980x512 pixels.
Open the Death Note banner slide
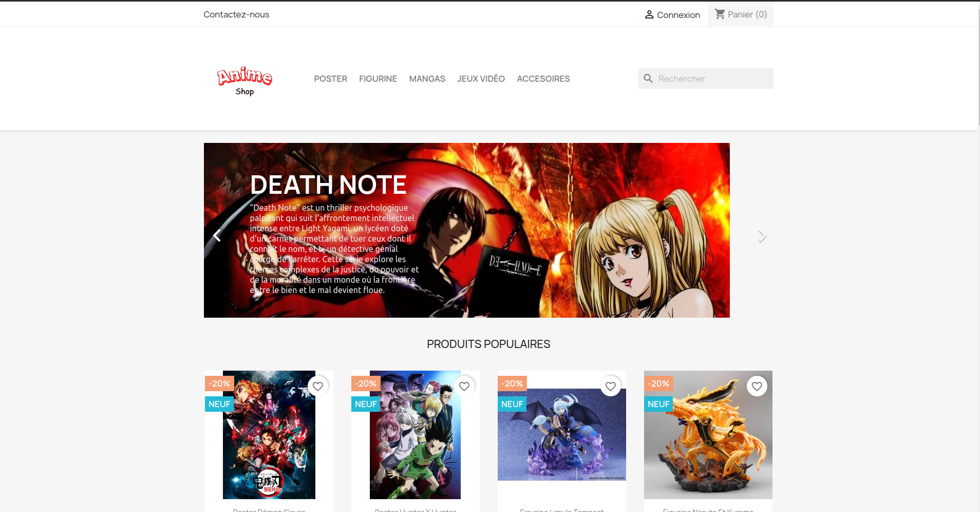[466, 230]
